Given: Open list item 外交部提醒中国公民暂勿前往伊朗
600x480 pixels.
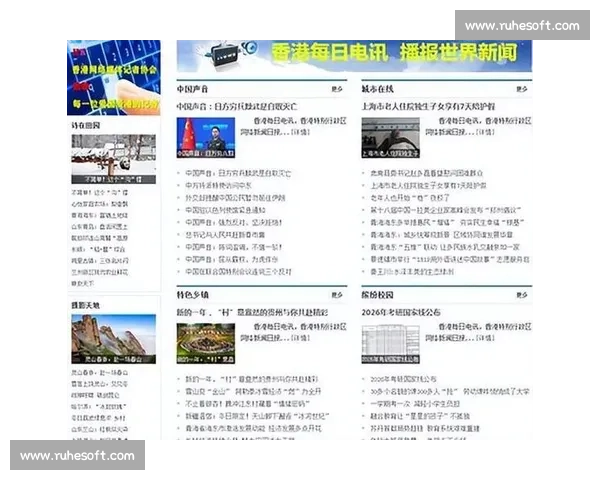Looking at the screenshot, I should point(235,198).
